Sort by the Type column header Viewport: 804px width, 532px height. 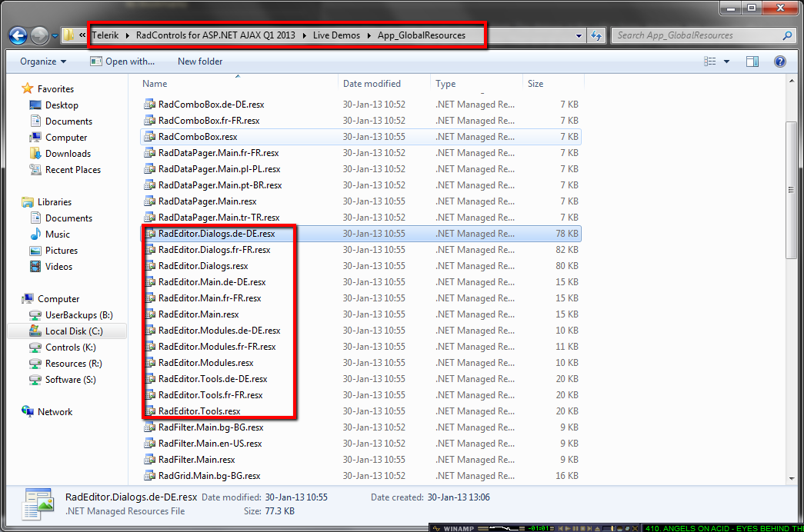[x=445, y=84]
